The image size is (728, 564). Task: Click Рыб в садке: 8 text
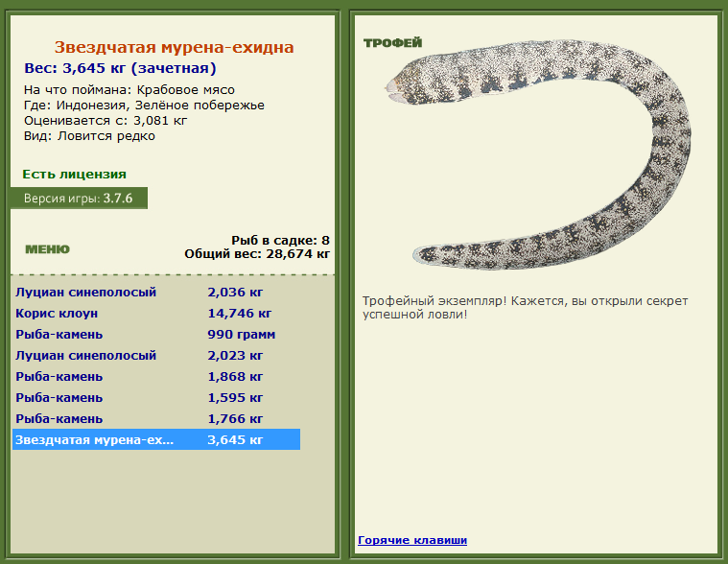(280, 241)
